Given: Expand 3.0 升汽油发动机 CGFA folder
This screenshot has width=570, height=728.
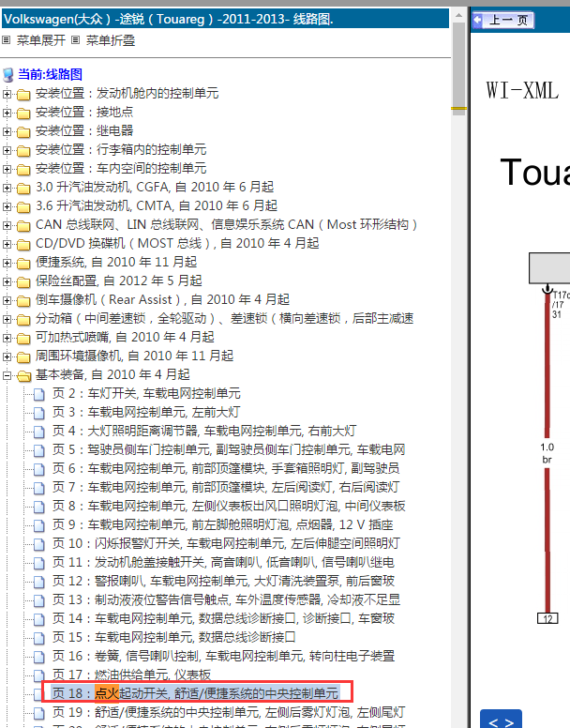Looking at the screenshot, I should point(7,188).
